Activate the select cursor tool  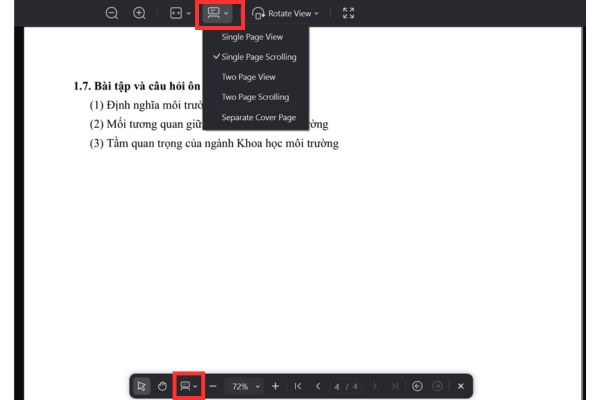tap(142, 386)
